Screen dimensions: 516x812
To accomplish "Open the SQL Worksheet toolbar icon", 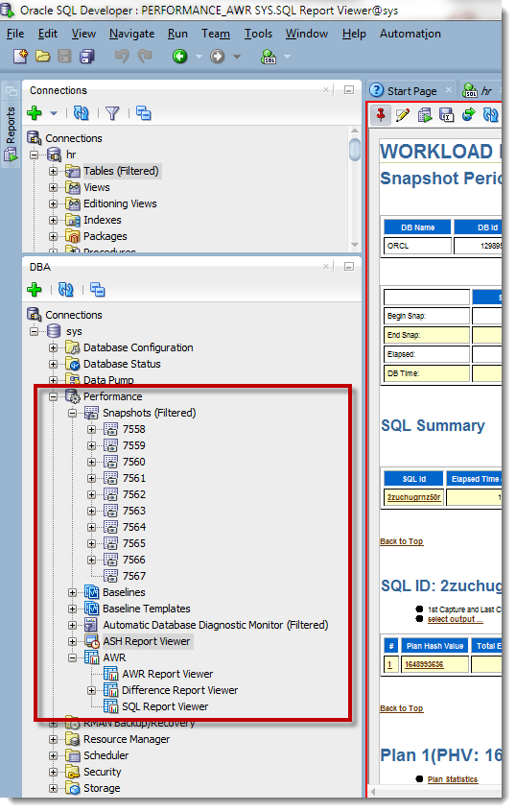I will coord(269,56).
